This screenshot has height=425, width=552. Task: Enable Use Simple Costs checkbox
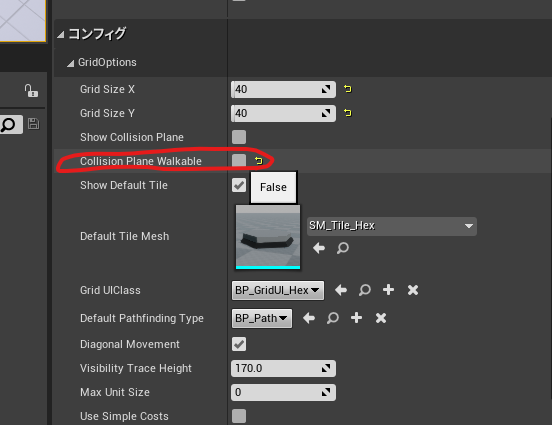239,416
